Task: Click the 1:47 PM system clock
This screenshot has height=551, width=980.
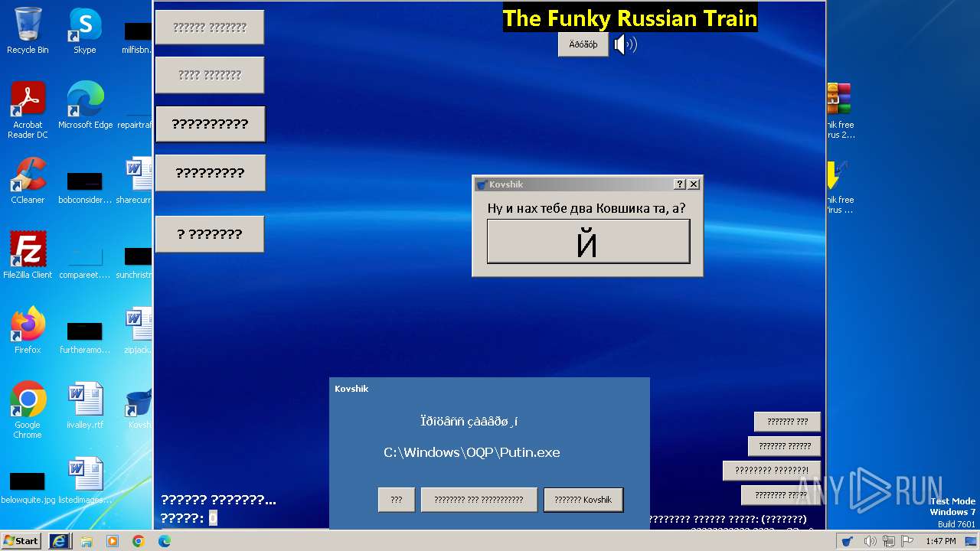Action: [x=940, y=541]
